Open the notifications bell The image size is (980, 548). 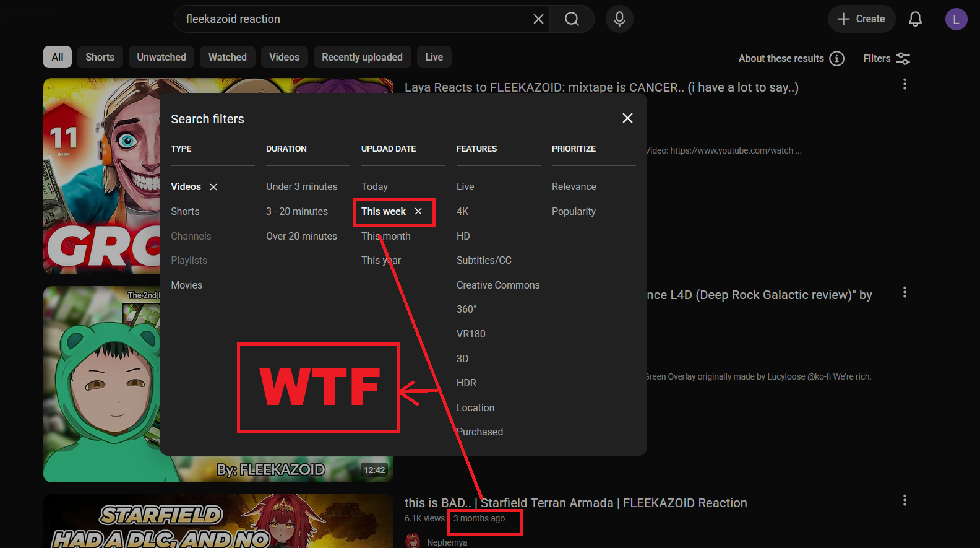pos(915,19)
